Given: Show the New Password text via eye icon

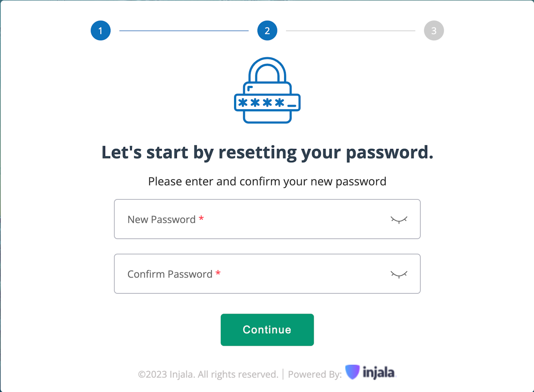Looking at the screenshot, I should pyautogui.click(x=399, y=219).
